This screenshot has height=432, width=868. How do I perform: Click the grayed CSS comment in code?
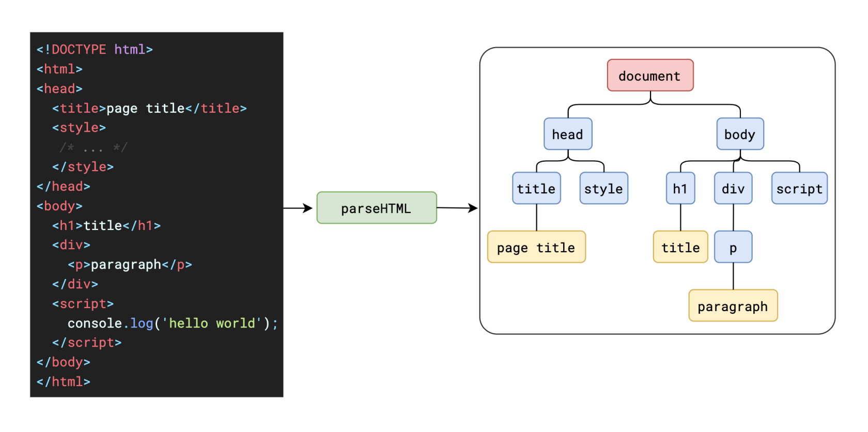(x=94, y=148)
